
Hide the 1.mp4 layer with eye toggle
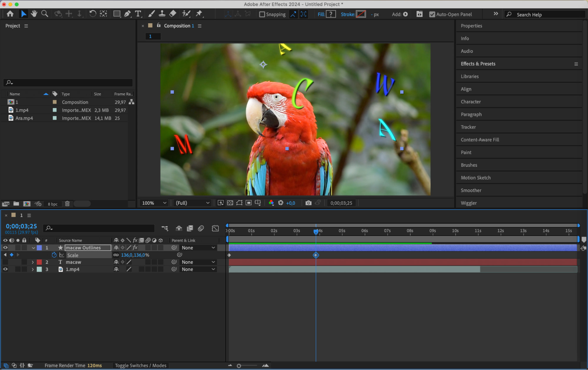[5, 269]
